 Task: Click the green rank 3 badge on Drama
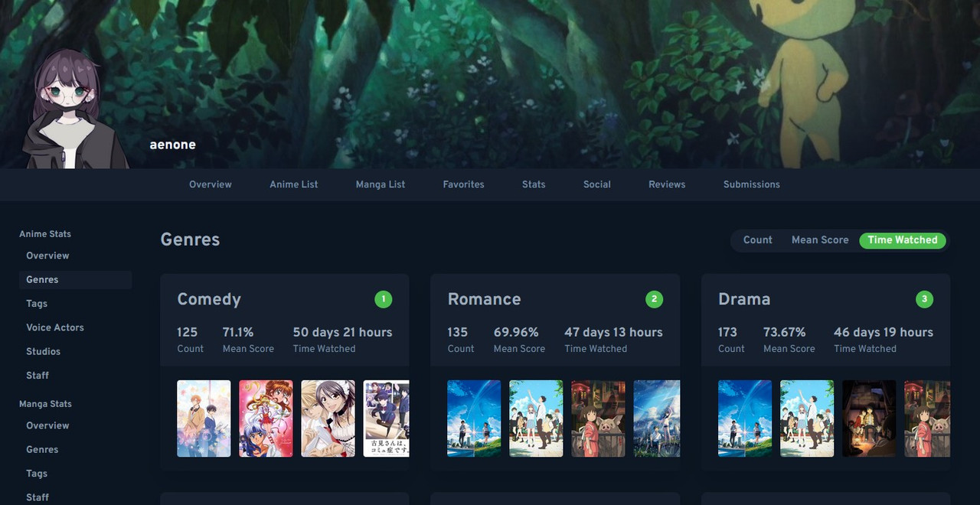[x=924, y=299]
